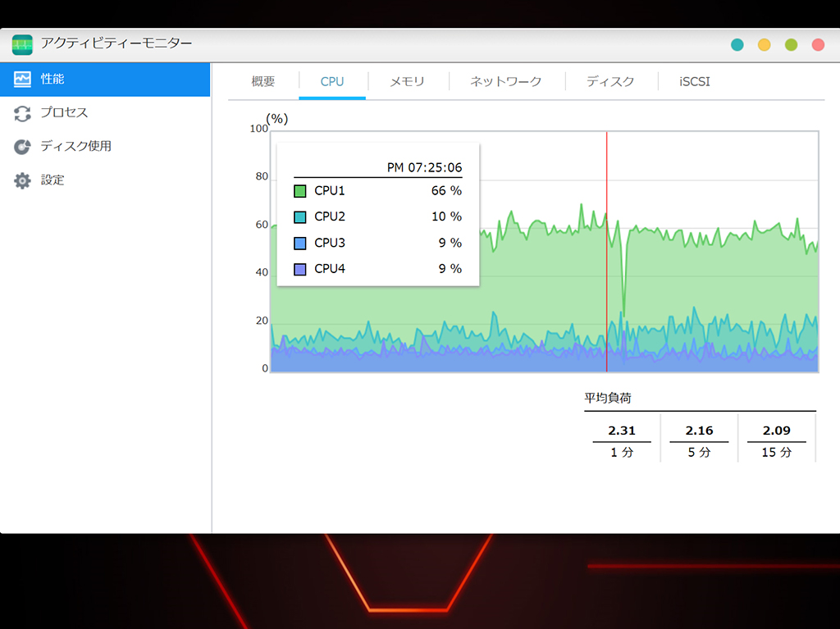This screenshot has width=840, height=629.
Task: Click the 性能 performance chart icon
Action: [x=22, y=80]
